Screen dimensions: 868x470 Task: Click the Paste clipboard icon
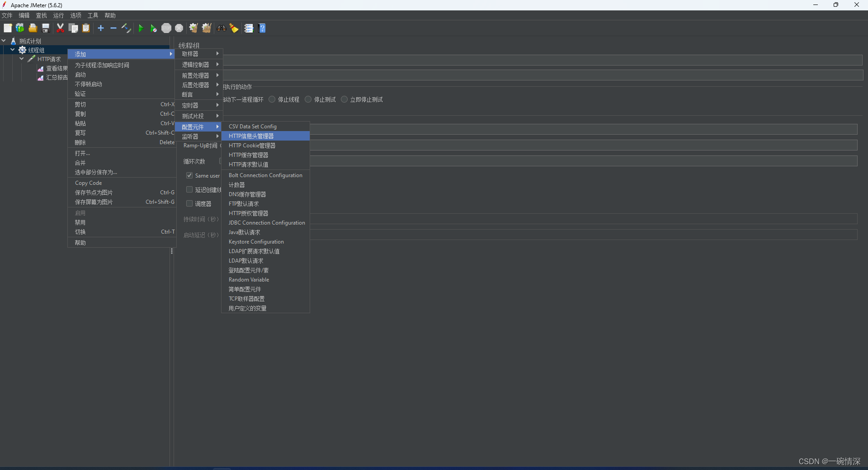tap(86, 28)
